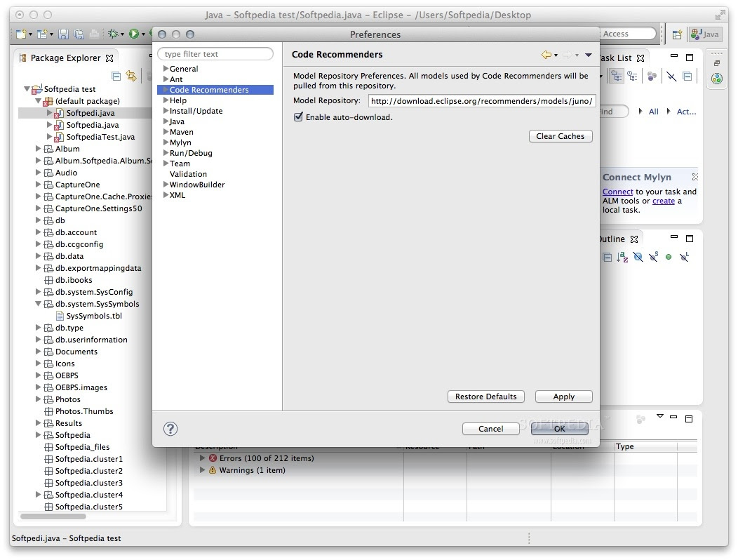Select SysSymbols.tbl file in Package Explorer
The image size is (738, 560).
[x=94, y=316]
